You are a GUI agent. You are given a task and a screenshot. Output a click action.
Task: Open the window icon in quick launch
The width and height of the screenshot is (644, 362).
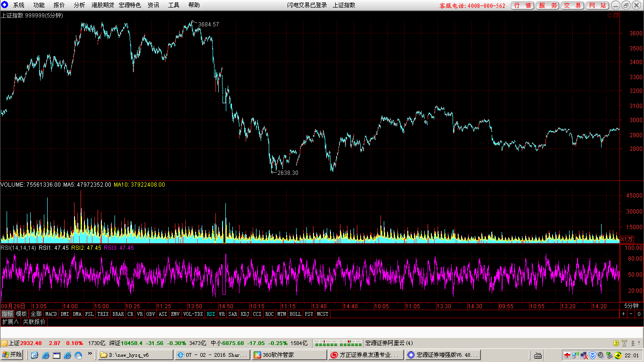pyautogui.click(x=57, y=355)
